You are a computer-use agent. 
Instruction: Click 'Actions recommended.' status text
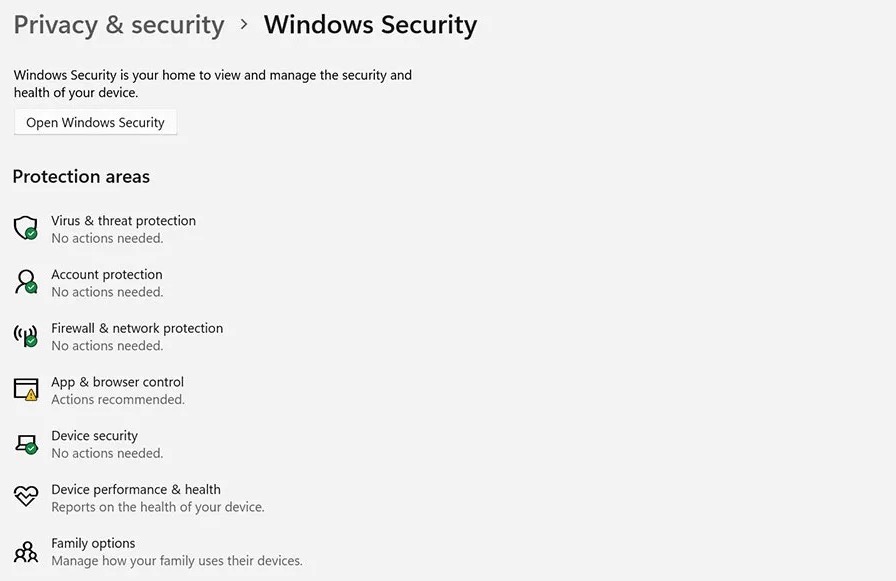[118, 399]
